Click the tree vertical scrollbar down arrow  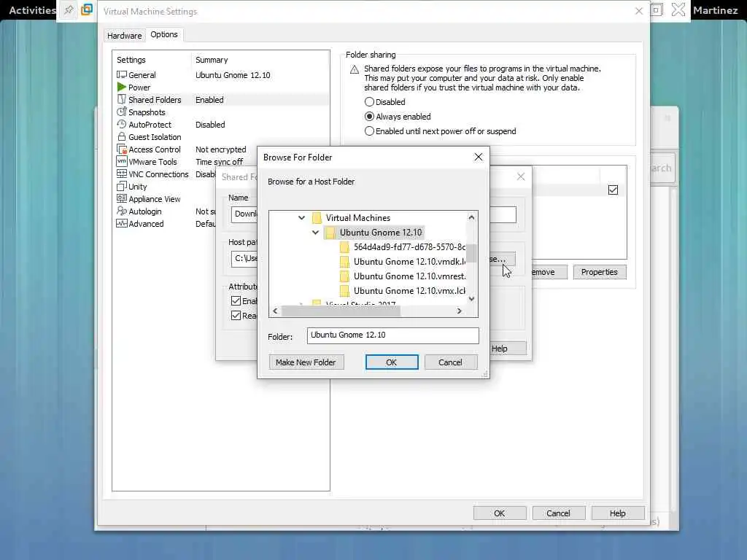pyautogui.click(x=471, y=299)
